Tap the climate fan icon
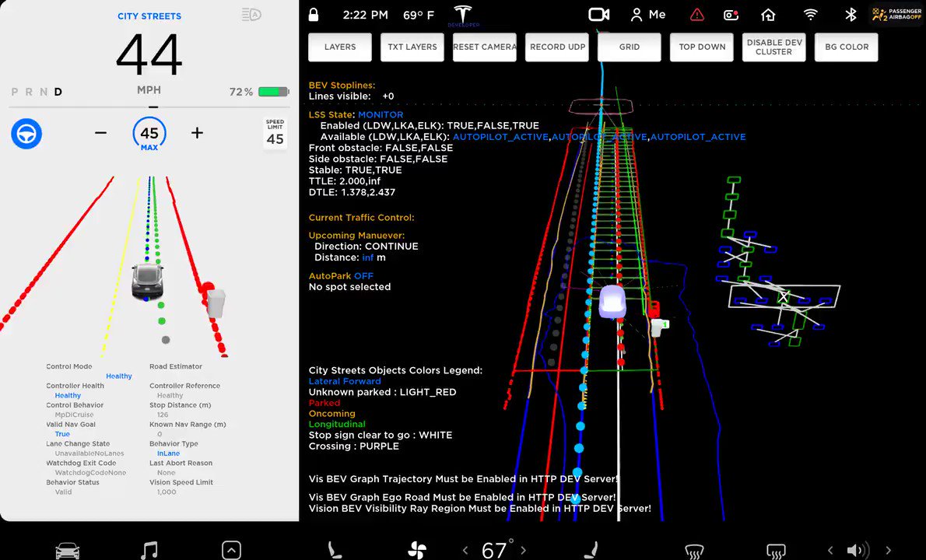The height and width of the screenshot is (560, 926). (x=417, y=551)
